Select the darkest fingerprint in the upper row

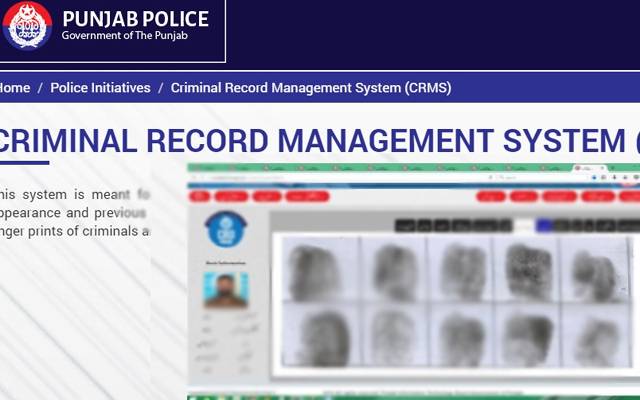pyautogui.click(x=528, y=270)
